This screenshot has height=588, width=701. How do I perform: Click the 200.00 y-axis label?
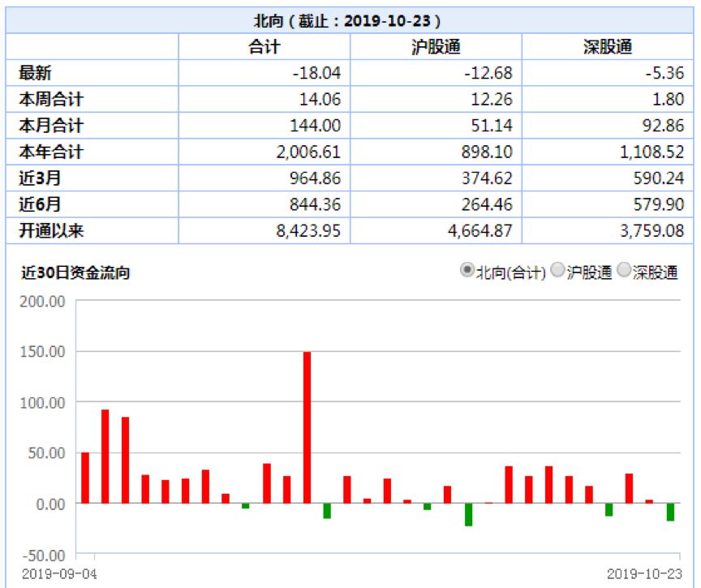[x=42, y=302]
